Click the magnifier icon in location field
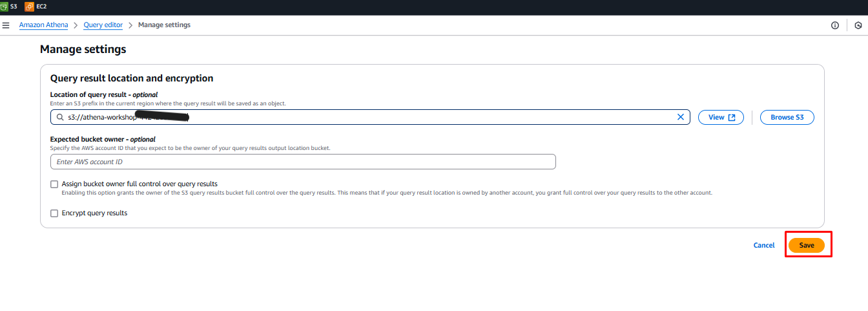 (x=60, y=118)
